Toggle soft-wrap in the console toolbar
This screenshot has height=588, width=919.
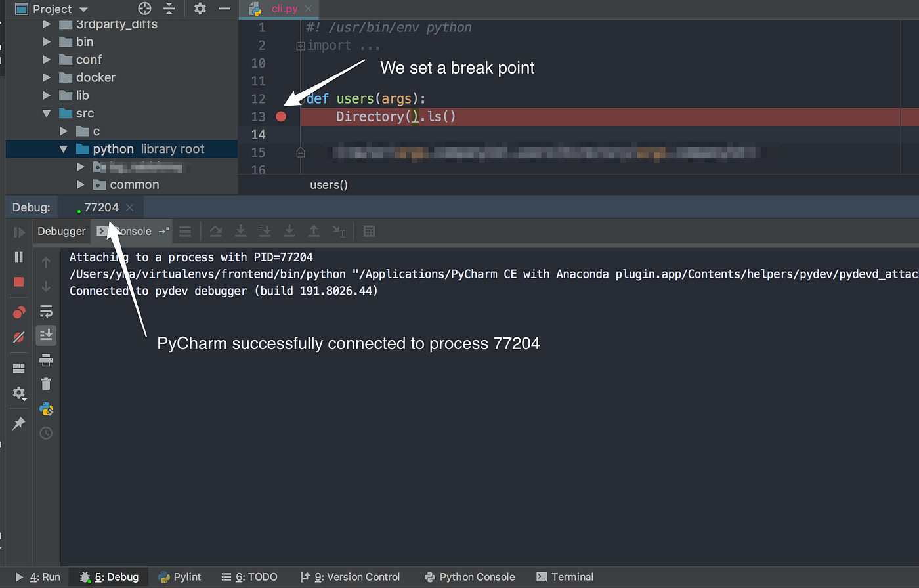(x=46, y=311)
